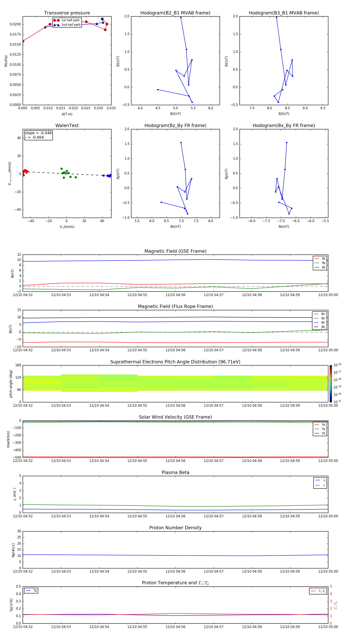
Task: Select the "r = -0.664" annotation
Action: click(35, 137)
